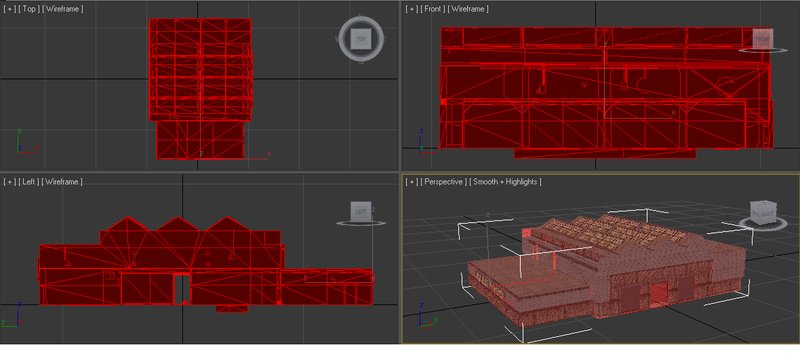
Task: Open the [+] general menu of Perspective viewport
Action: (411, 182)
